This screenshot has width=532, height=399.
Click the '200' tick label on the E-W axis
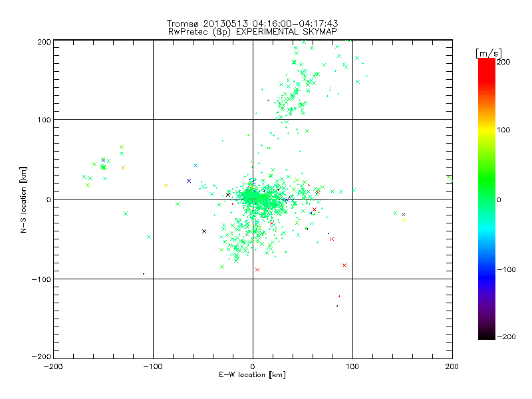pyautogui.click(x=452, y=366)
